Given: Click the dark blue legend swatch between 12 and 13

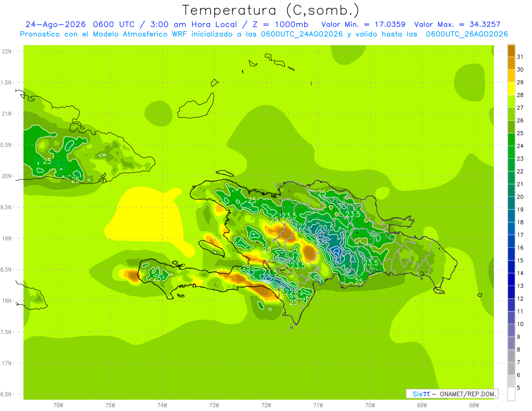Looking at the screenshot, I should point(511,293).
